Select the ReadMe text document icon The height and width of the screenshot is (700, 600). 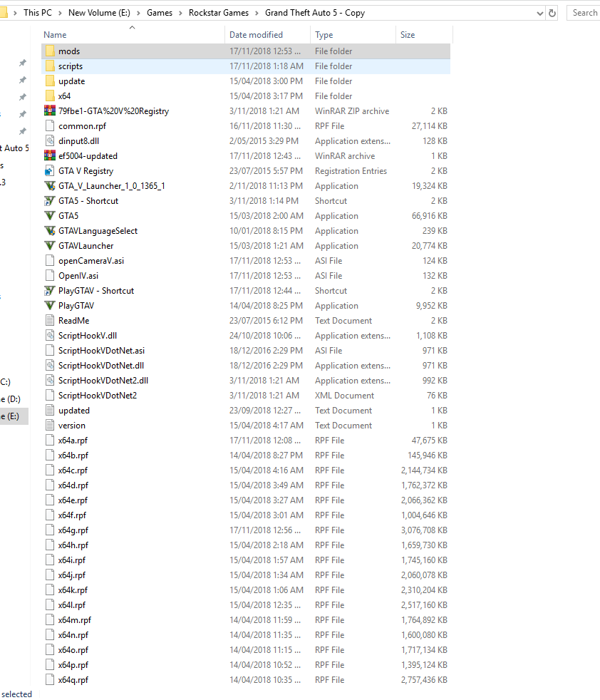[50, 321]
